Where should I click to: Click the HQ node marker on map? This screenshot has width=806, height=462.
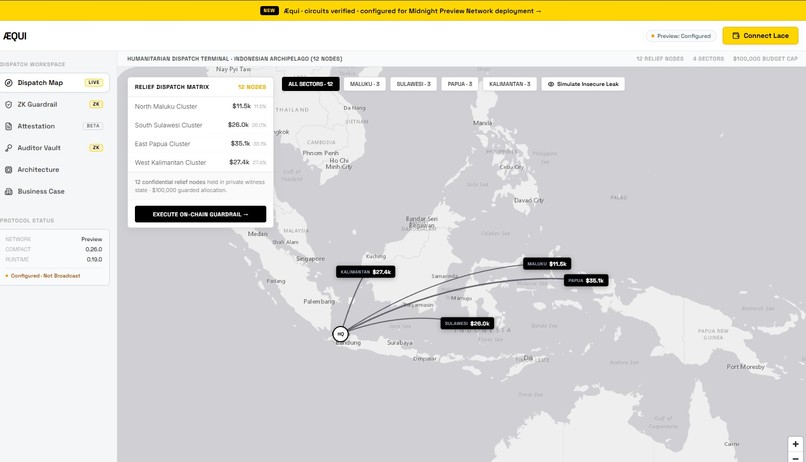[340, 334]
